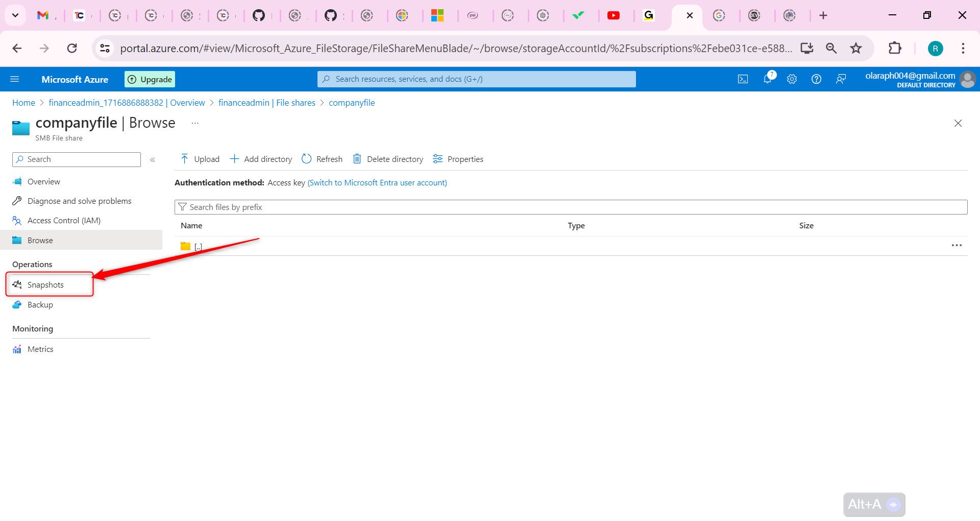Click the install app icon in address bar
The height and width of the screenshot is (521, 980).
tap(807, 49)
